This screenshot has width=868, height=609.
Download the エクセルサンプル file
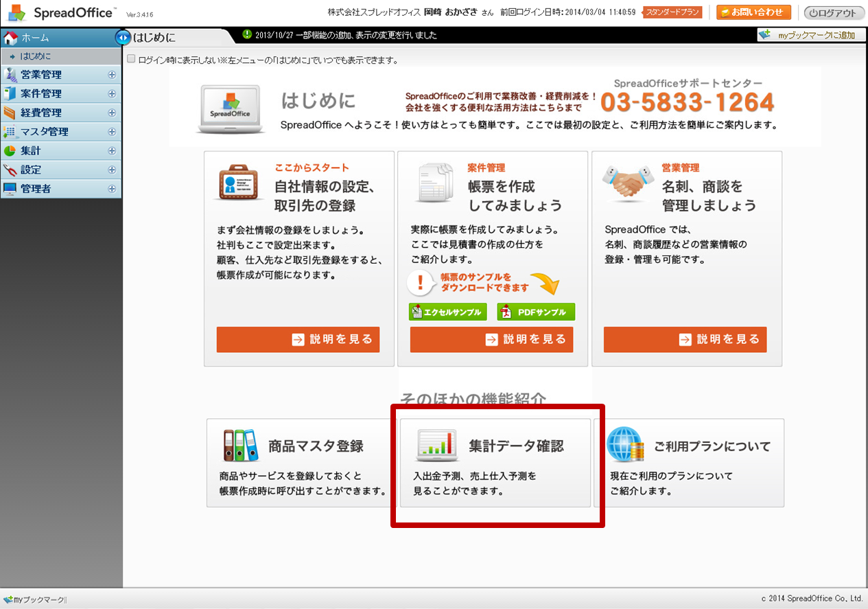click(448, 312)
